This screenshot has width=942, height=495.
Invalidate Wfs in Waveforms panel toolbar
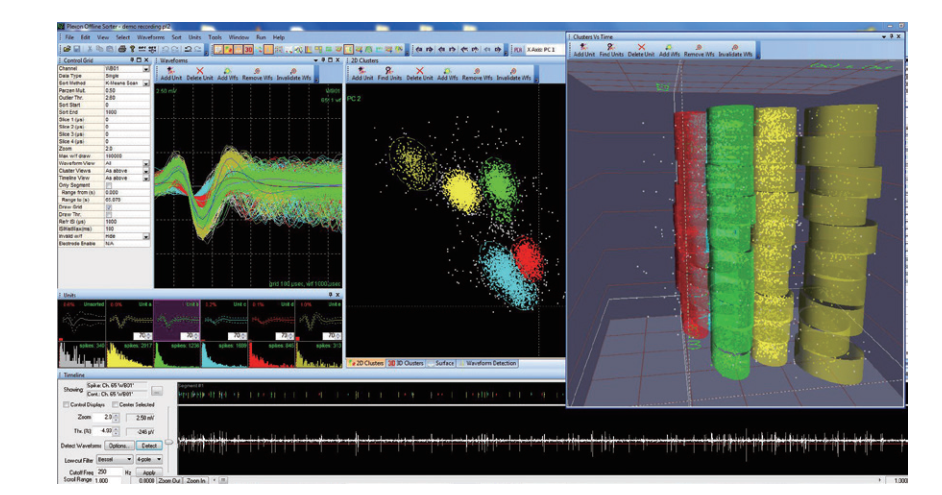click(293, 74)
